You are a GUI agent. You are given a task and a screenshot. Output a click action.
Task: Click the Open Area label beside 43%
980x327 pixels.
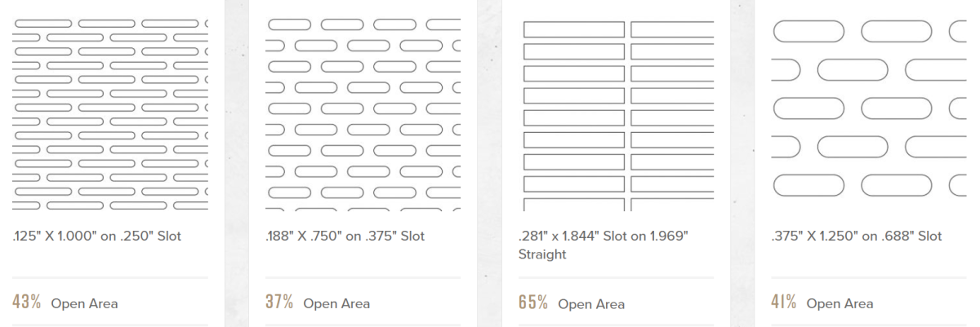[x=85, y=303]
